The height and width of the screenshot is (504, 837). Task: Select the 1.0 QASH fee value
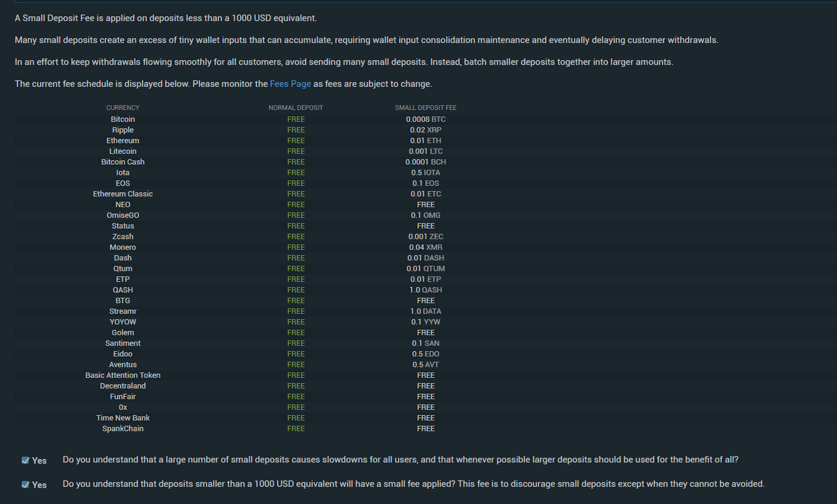426,290
